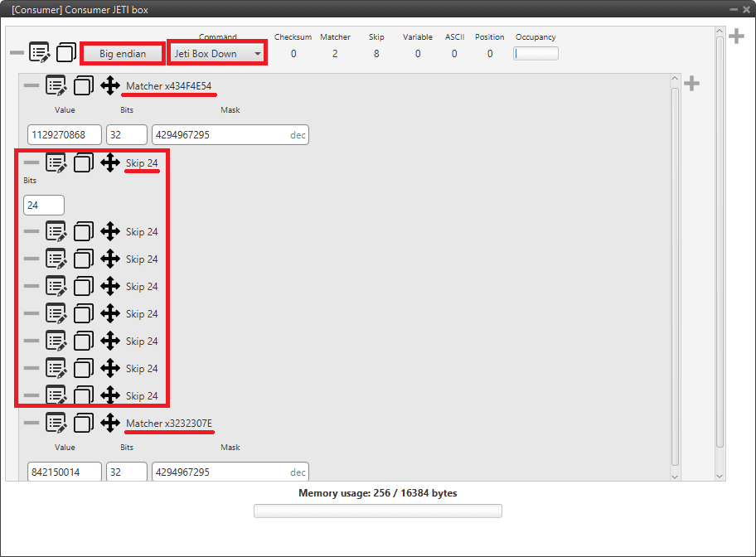The width and height of the screenshot is (756, 557).
Task: Remove Matcher x3232307E with its minus icon
Action: click(31, 423)
